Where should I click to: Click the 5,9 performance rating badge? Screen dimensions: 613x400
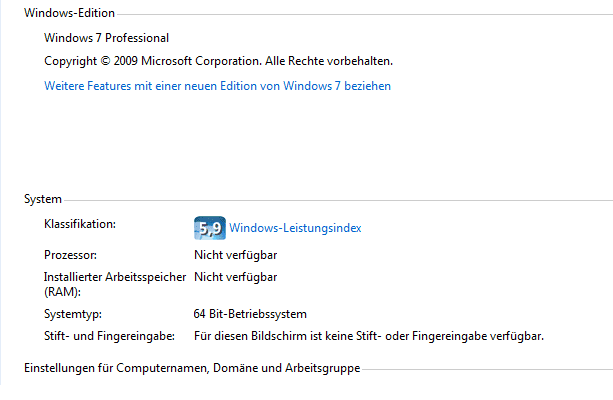click(x=210, y=228)
